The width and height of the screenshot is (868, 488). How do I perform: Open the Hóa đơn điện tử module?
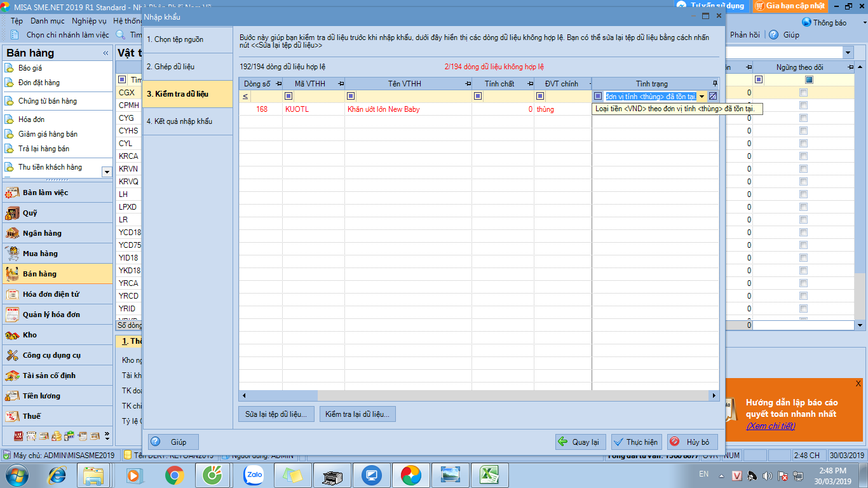51,294
